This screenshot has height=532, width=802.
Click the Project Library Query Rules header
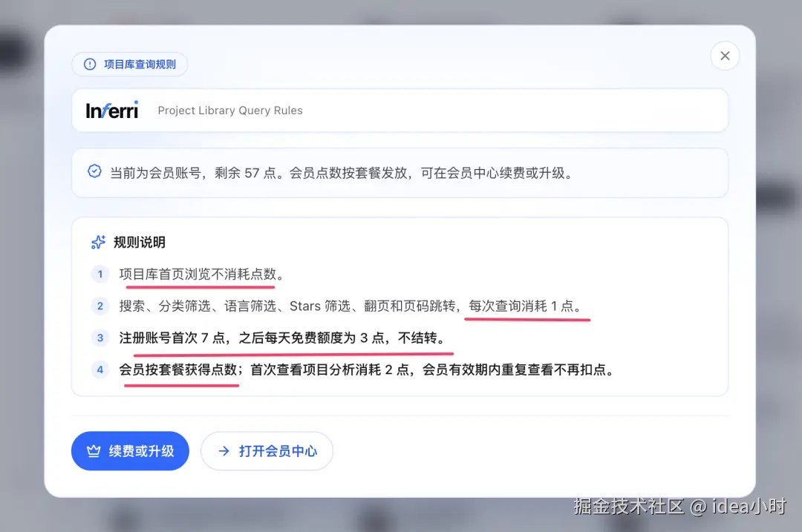[x=229, y=110]
